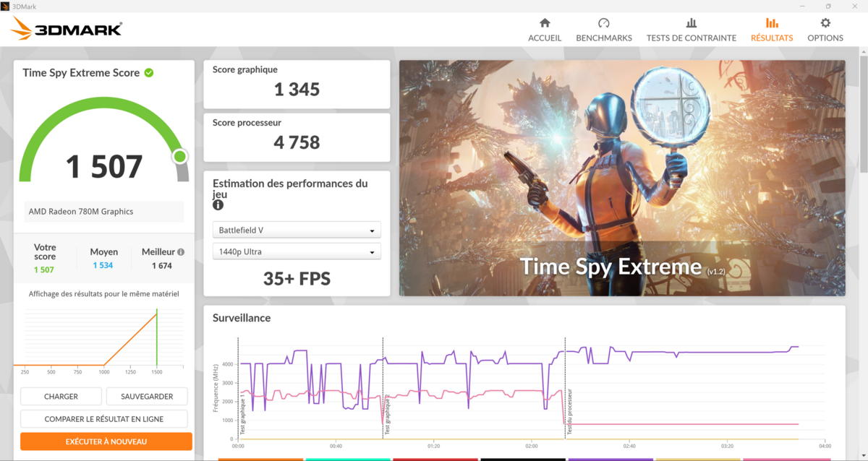The image size is (868, 461).
Task: Open the Benchmarks tab
Action: click(x=604, y=30)
